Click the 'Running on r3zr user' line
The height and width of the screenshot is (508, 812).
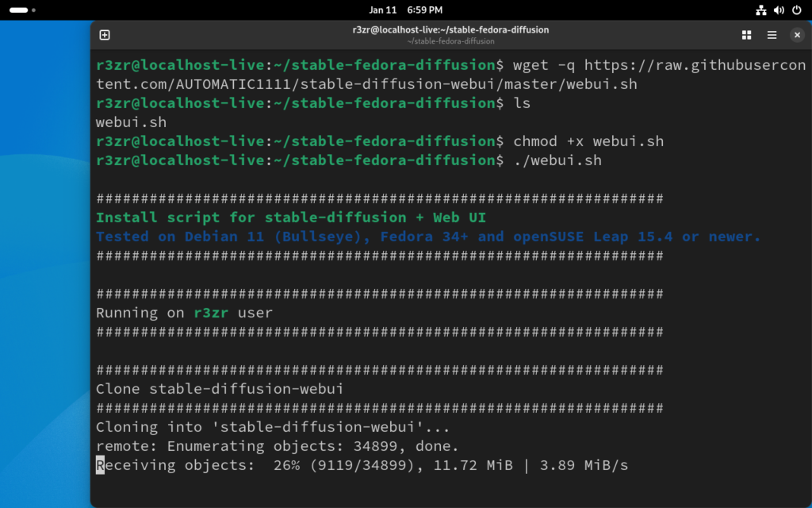(x=184, y=313)
